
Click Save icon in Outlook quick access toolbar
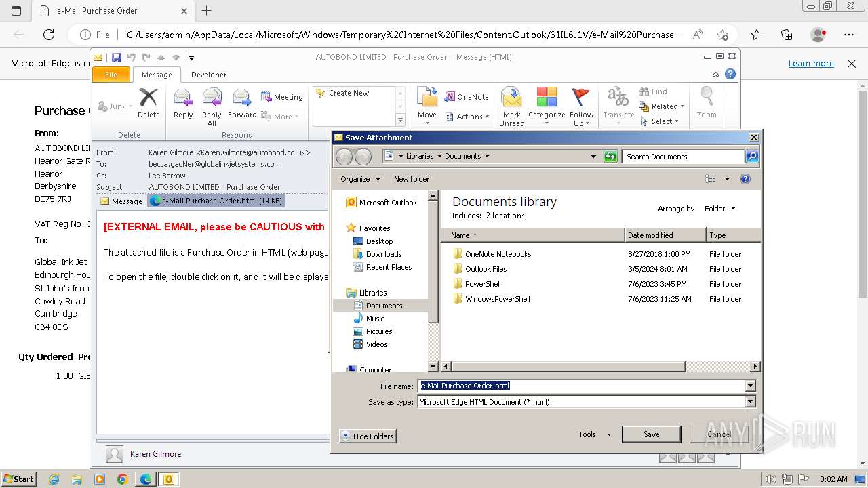[x=117, y=58]
